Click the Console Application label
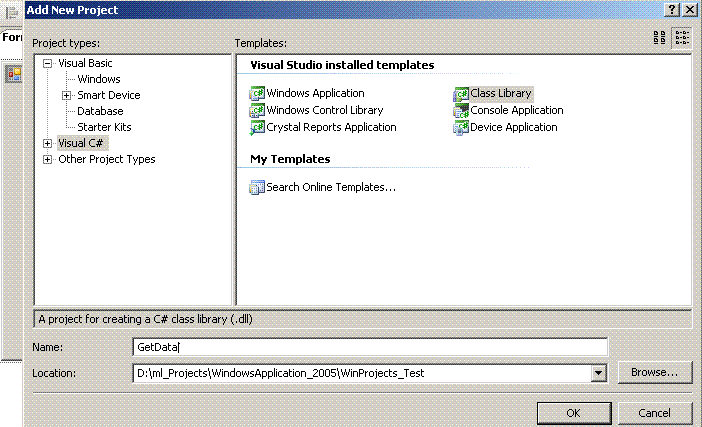The image size is (702, 427). tap(517, 110)
